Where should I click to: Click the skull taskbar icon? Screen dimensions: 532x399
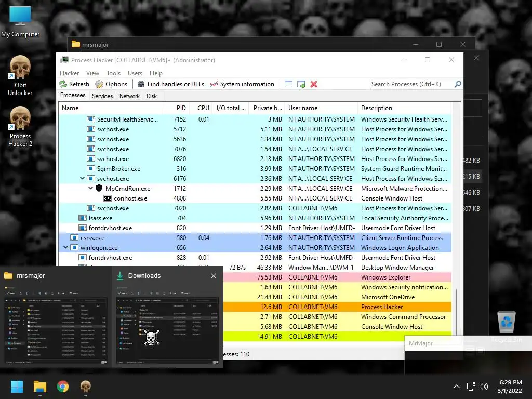[x=86, y=387]
